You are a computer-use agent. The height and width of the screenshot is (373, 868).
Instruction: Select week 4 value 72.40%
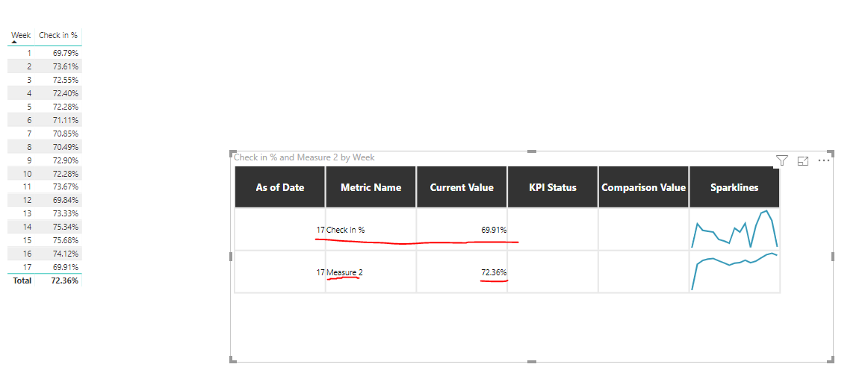coord(65,93)
